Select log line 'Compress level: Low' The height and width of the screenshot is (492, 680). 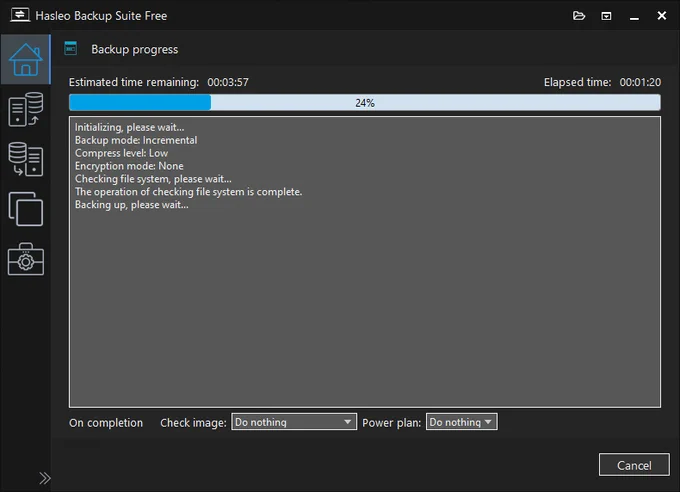pyautogui.click(x=121, y=153)
